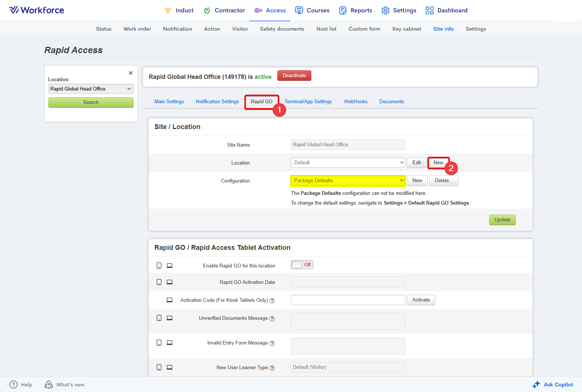The width and height of the screenshot is (582, 392).
Task: Open the Induct module icon
Action: tap(168, 10)
